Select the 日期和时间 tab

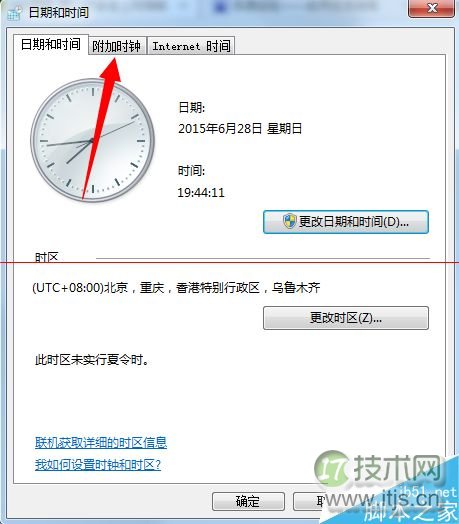(51, 44)
